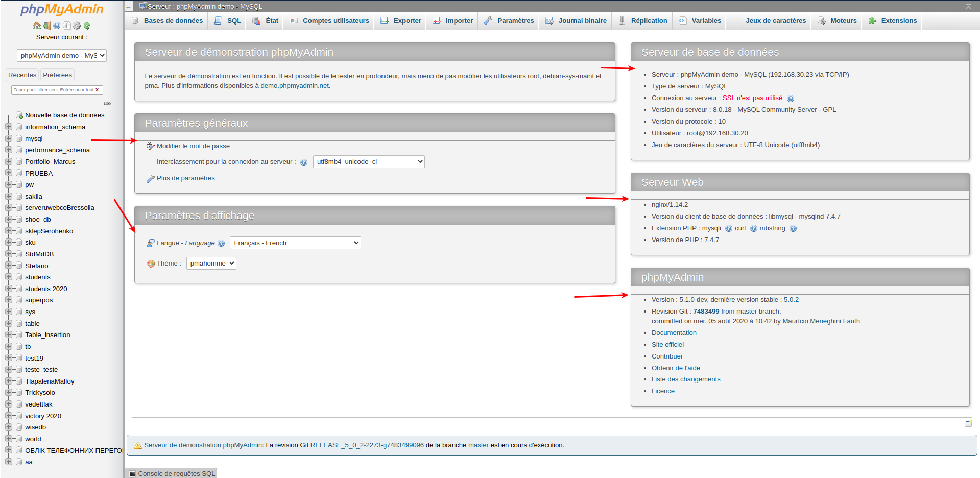Viewport: 980px width, 478px height.
Task: Open the Console de requêtes SQL
Action: tap(171, 473)
